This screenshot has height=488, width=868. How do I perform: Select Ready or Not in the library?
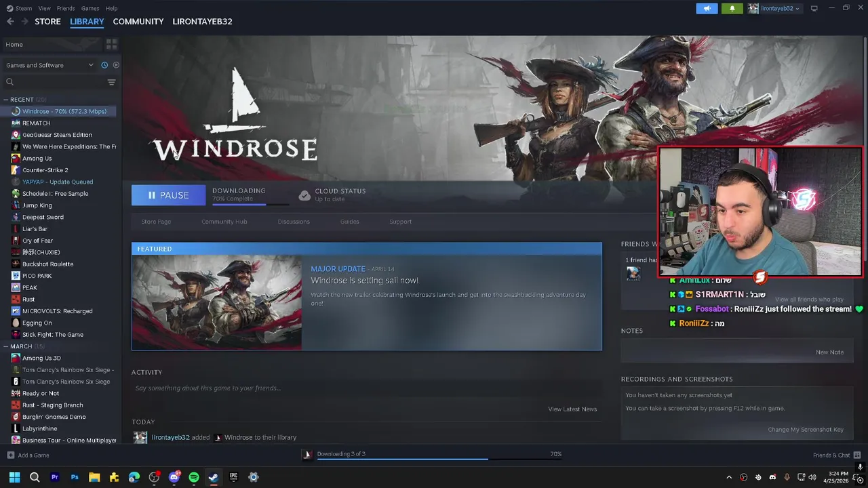click(41, 393)
